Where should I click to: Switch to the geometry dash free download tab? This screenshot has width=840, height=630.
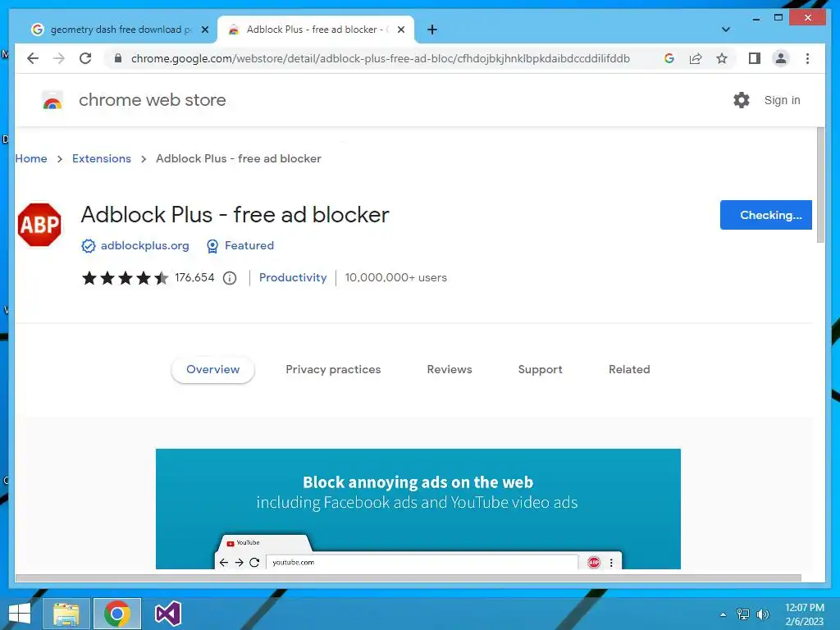coord(120,30)
